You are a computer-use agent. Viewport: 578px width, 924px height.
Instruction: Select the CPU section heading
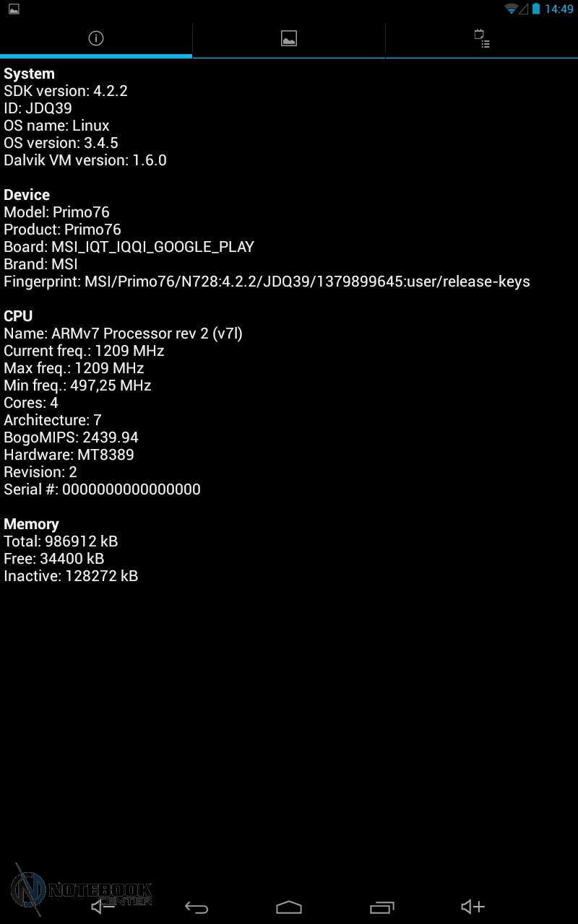click(x=18, y=316)
